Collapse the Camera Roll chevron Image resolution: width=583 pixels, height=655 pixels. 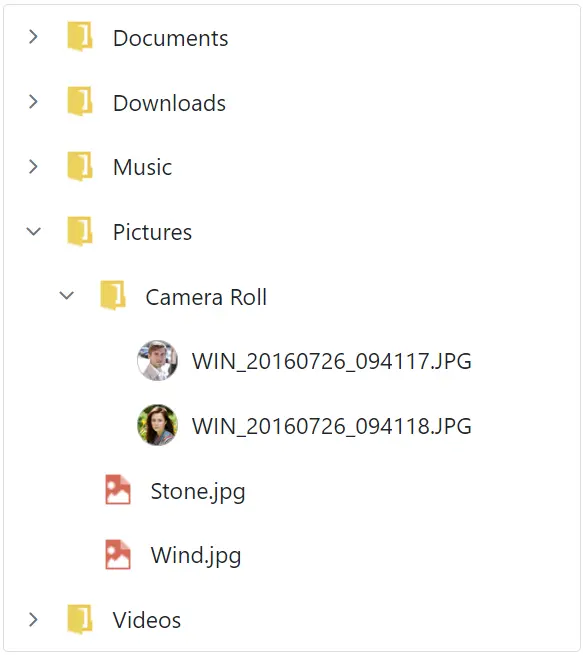[x=66, y=296]
